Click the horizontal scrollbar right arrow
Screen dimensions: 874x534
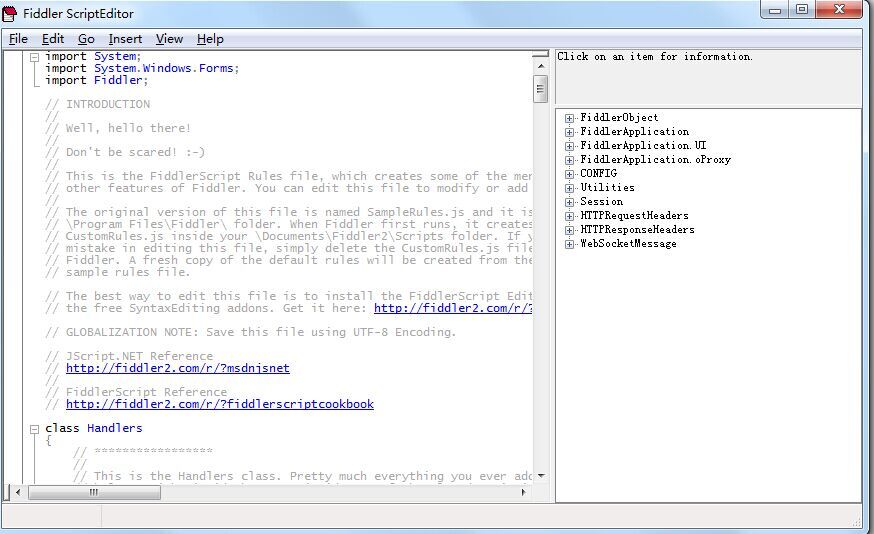click(523, 492)
